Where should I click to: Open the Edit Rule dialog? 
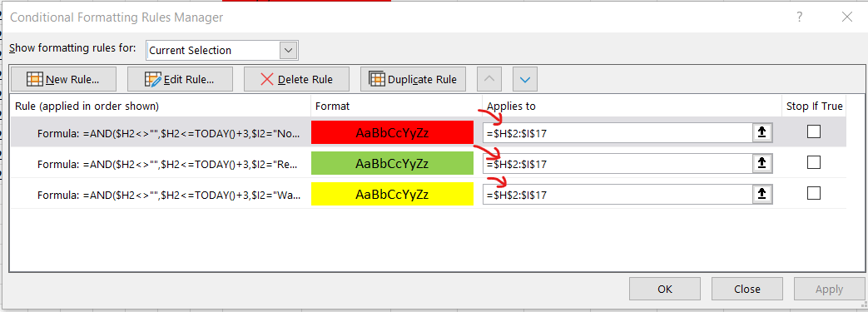[180, 79]
